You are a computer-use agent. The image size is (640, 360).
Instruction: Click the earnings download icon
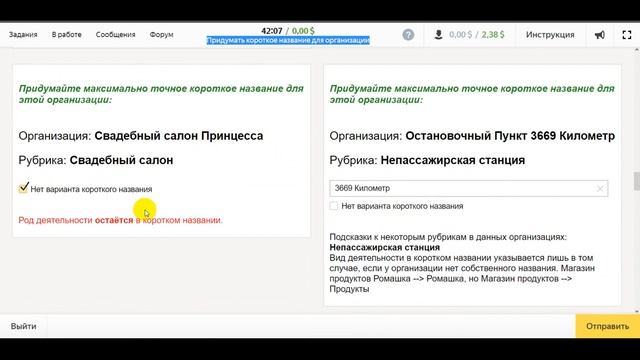coord(438,35)
